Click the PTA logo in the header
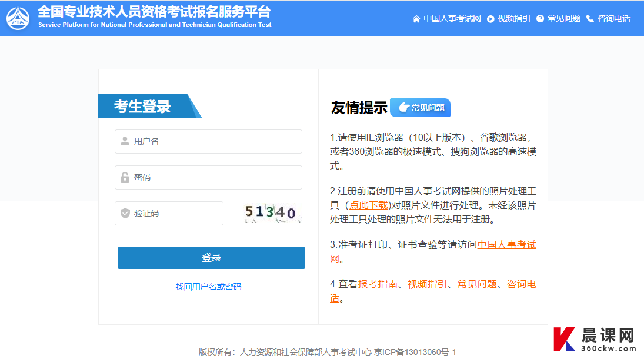This screenshot has width=644, height=362. coord(18,18)
